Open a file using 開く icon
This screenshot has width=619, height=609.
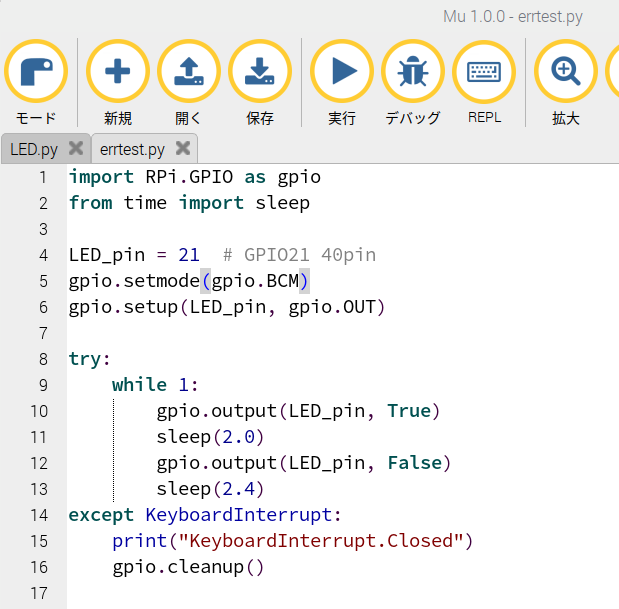[x=189, y=72]
